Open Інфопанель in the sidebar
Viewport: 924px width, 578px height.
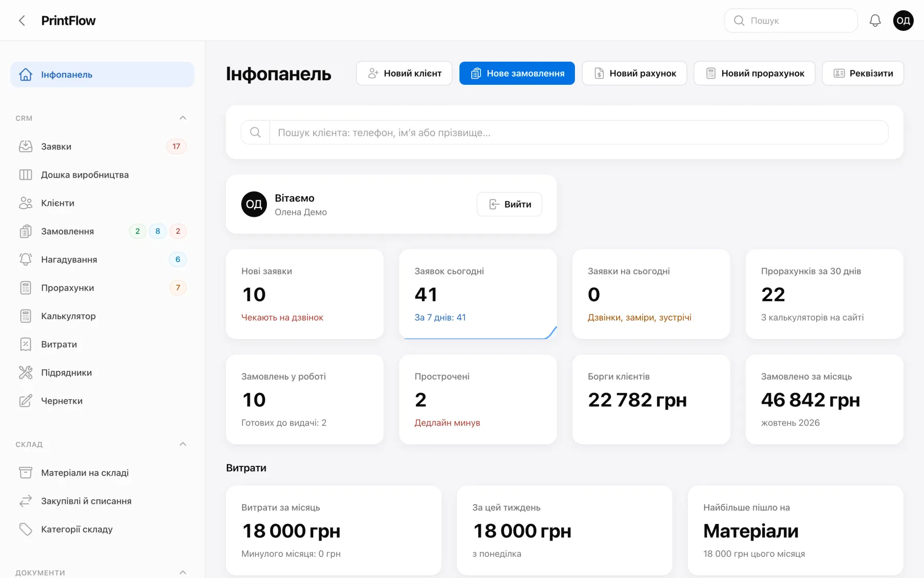pyautogui.click(x=102, y=74)
